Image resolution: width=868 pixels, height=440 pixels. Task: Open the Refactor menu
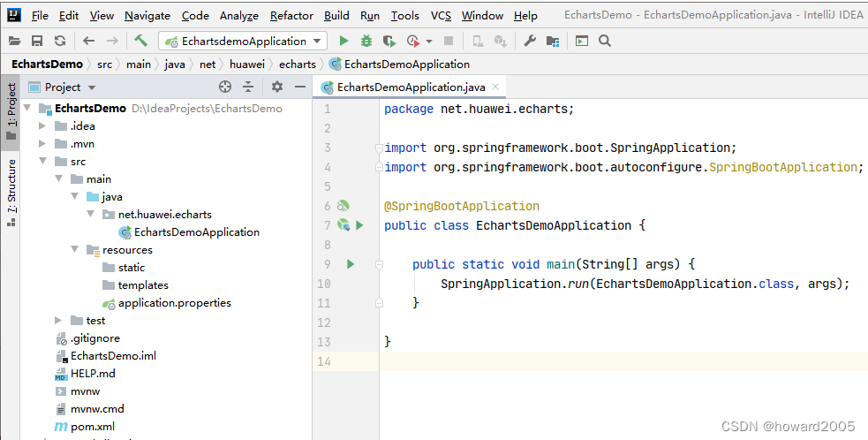(x=291, y=15)
